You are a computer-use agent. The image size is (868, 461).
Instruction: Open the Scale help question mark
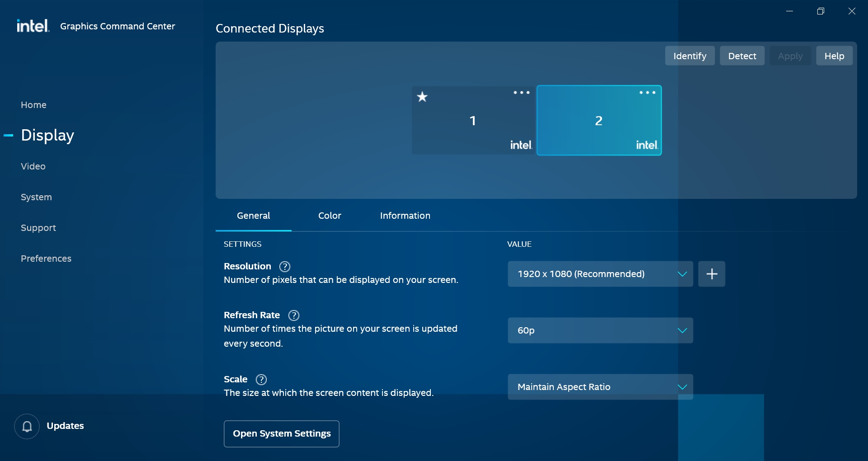[261, 380]
